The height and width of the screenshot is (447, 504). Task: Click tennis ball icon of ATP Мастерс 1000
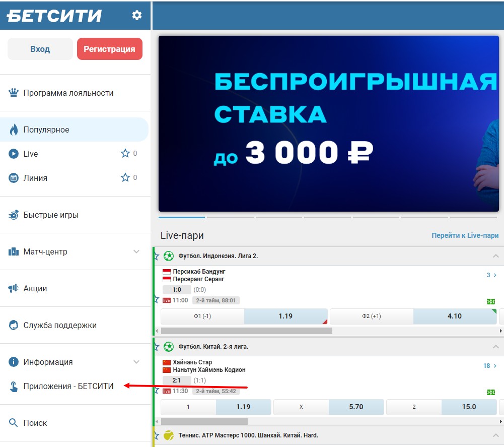[x=169, y=435]
